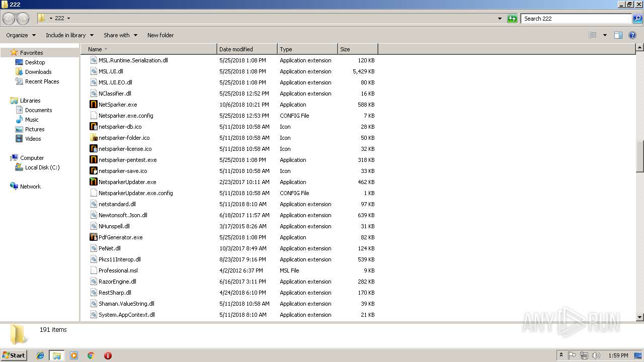Click the netsparker-save.ico file icon
The width and height of the screenshot is (644, 362).
tap(93, 171)
